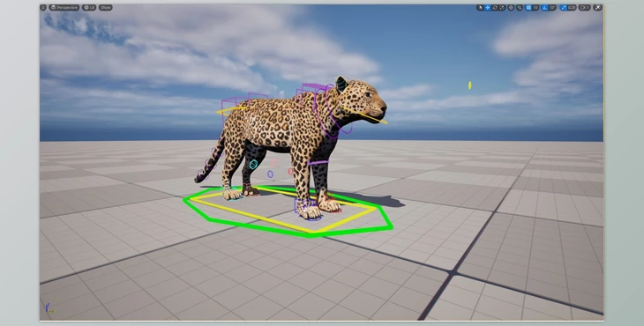Image resolution: width=644 pixels, height=326 pixels.
Task: Select the cyan hexagon hind leg control
Action: [x=253, y=165]
